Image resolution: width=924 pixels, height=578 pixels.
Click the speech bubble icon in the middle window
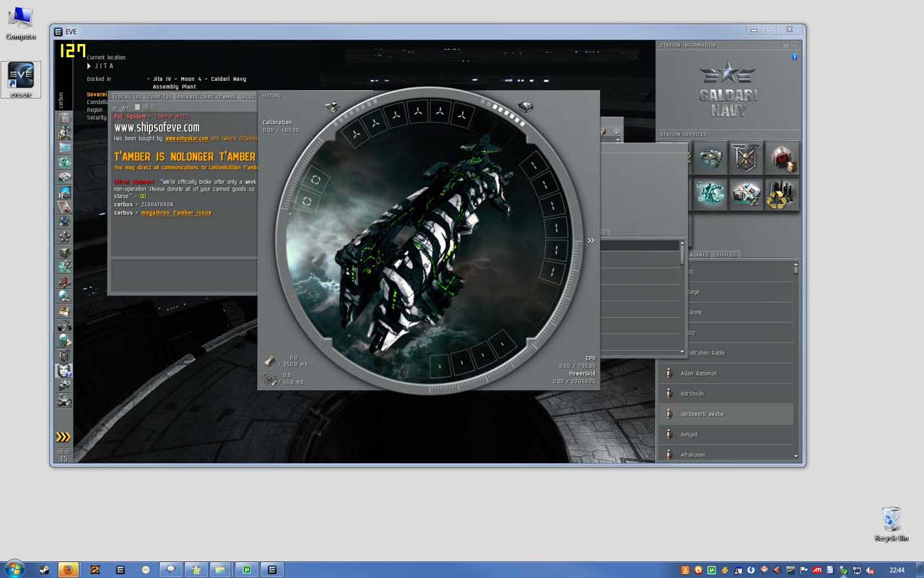616,131
